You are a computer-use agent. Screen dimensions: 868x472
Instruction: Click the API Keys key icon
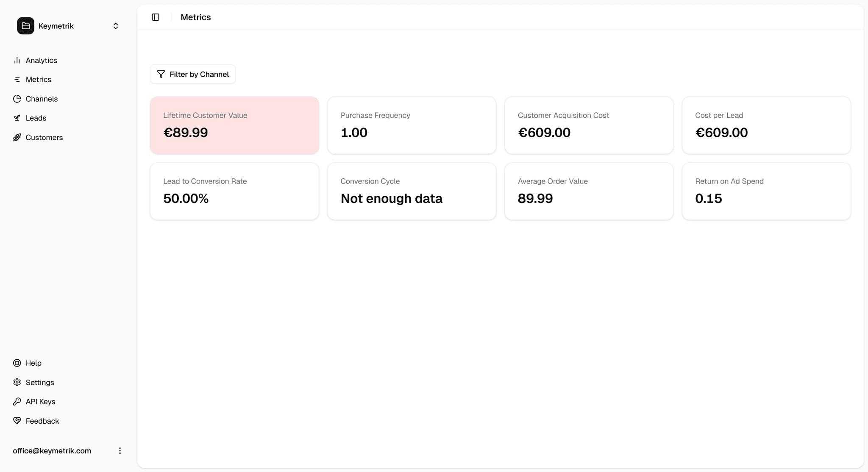[17, 402]
